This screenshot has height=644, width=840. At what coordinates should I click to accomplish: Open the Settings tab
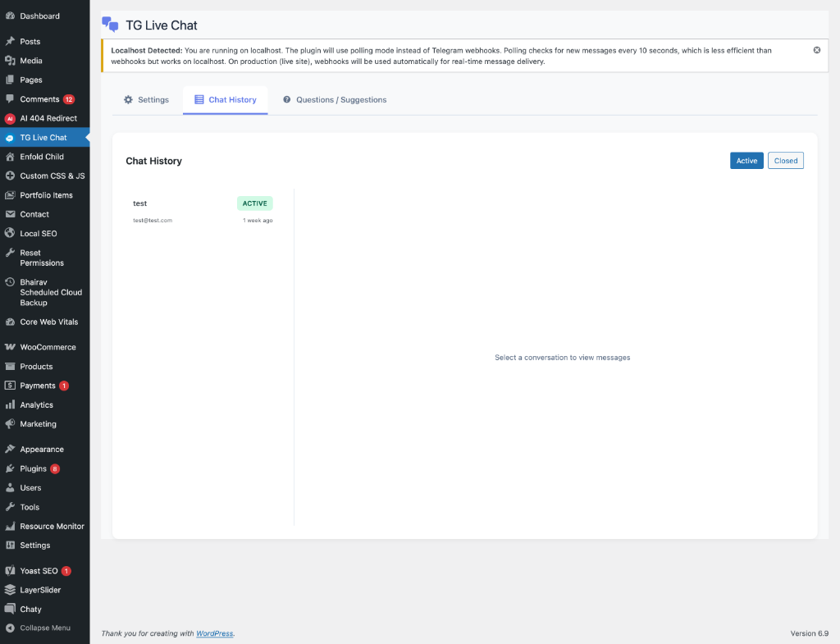pyautogui.click(x=146, y=100)
